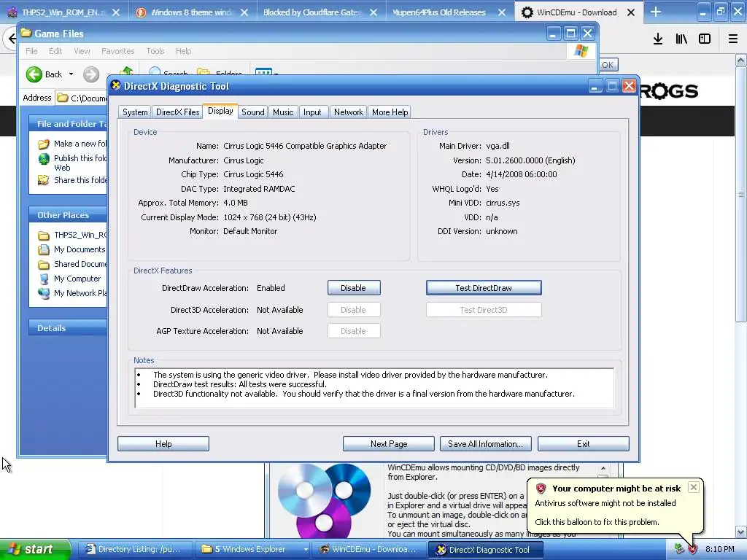Open a new browser tab
Screen dimensions: 747x560
coord(656,12)
